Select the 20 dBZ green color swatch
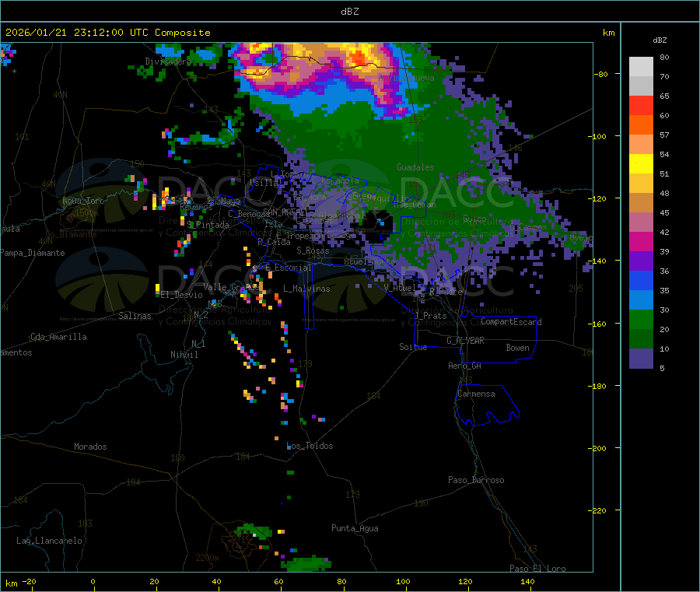The width and height of the screenshot is (700, 592). pos(641,319)
